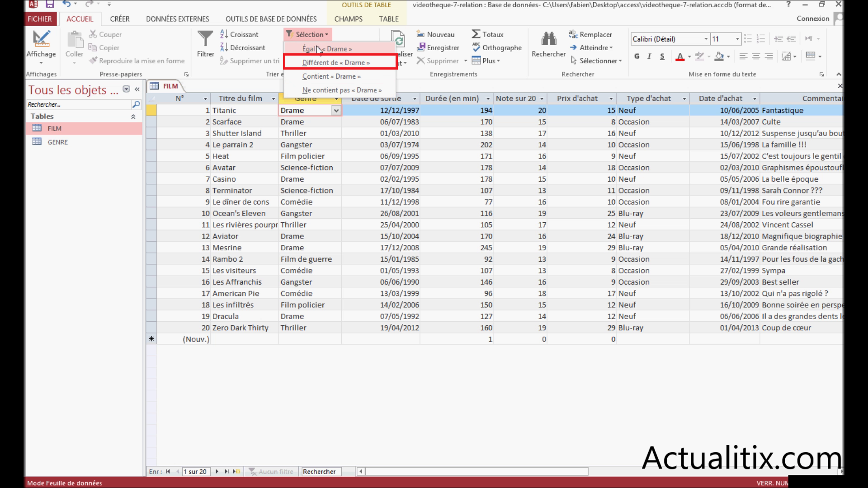The width and height of the screenshot is (868, 488).
Task: Click the navigation pane Rechercher search field
Action: tap(79, 104)
